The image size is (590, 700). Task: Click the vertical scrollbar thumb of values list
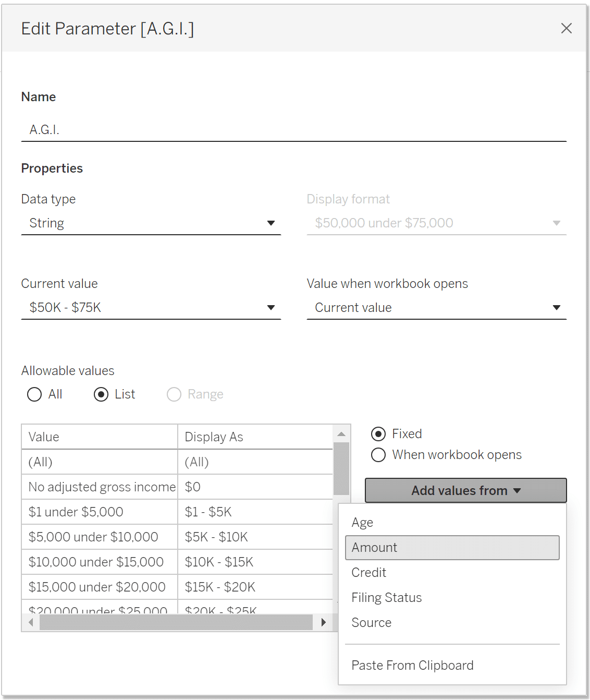[341, 468]
